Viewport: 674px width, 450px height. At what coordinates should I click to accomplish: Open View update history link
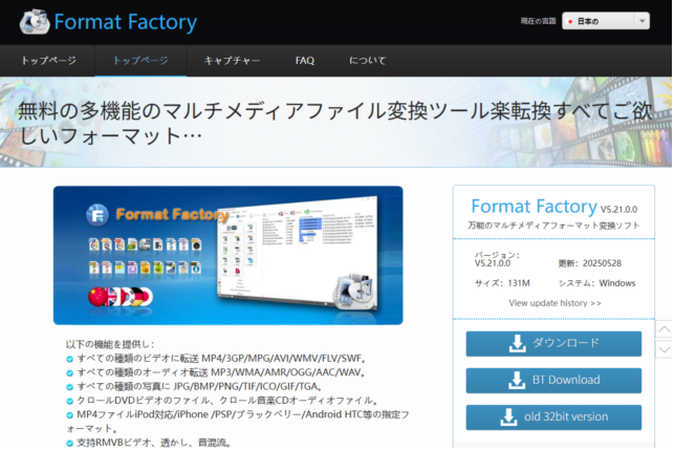[555, 303]
